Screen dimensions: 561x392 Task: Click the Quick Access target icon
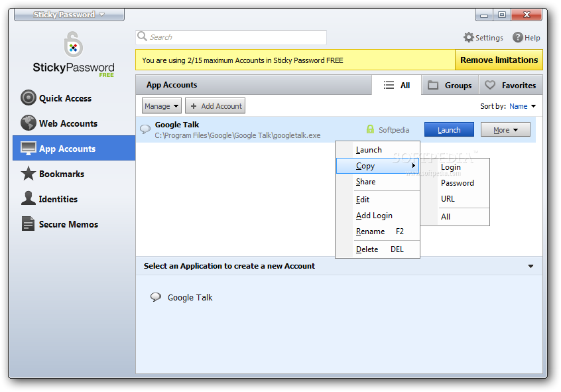[29, 98]
